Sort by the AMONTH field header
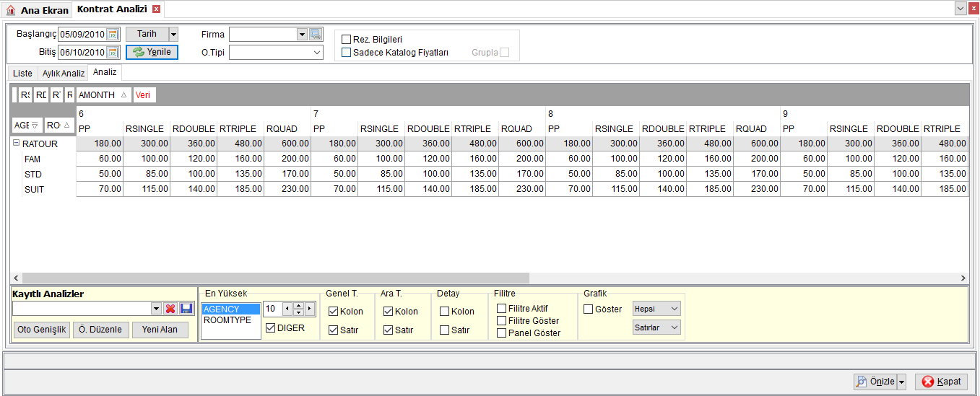This screenshot has width=980, height=396. (103, 94)
